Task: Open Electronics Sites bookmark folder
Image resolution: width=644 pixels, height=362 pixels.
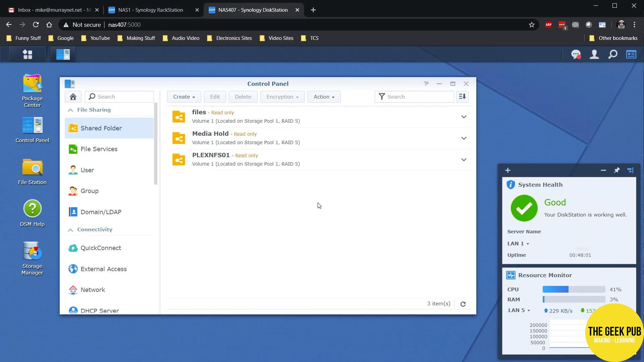Action: (230, 38)
